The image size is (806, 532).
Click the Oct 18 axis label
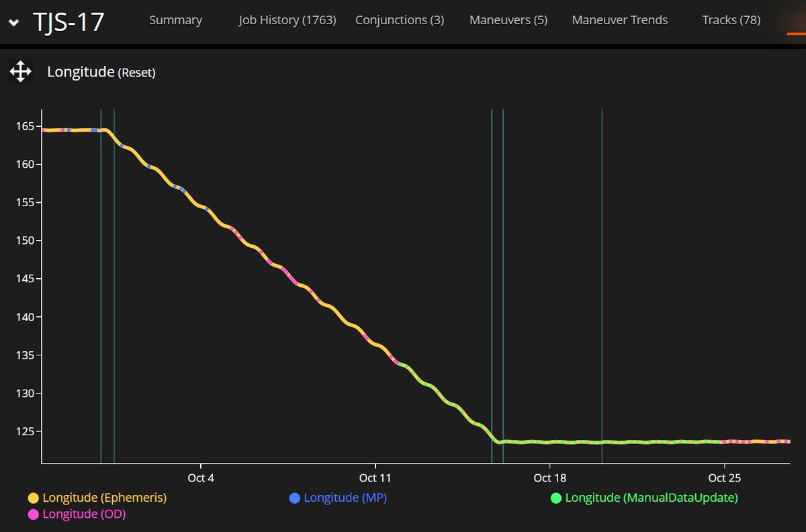(549, 478)
